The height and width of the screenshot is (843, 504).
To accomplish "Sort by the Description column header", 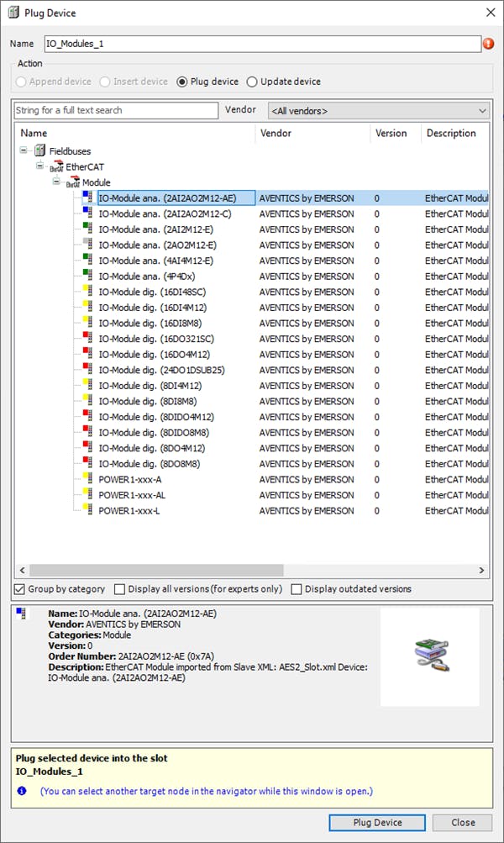I will (455, 134).
